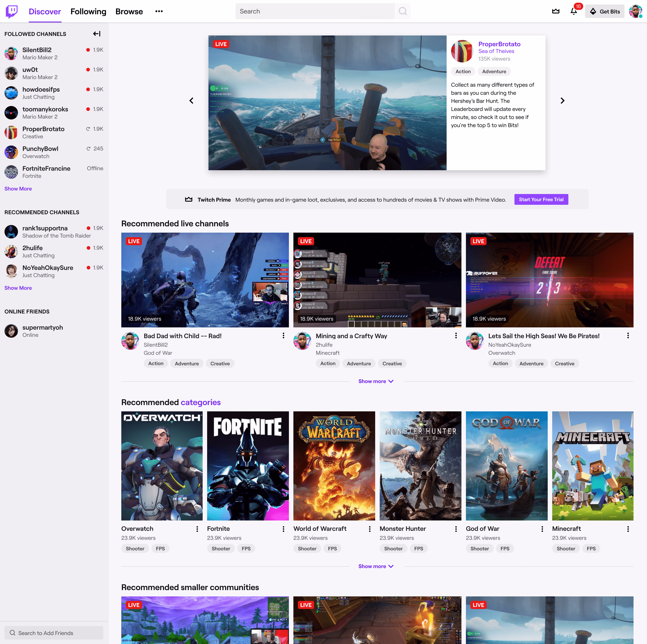Click Start Your Free Trial
The width and height of the screenshot is (647, 644).
point(541,199)
